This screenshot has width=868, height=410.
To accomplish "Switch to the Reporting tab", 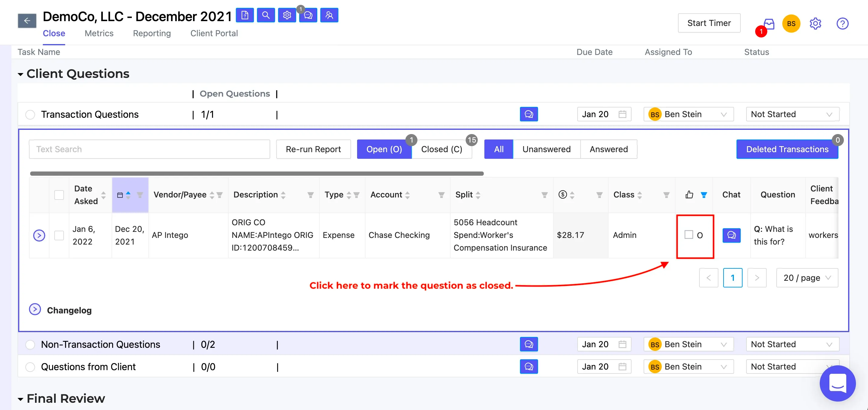I will tap(152, 34).
